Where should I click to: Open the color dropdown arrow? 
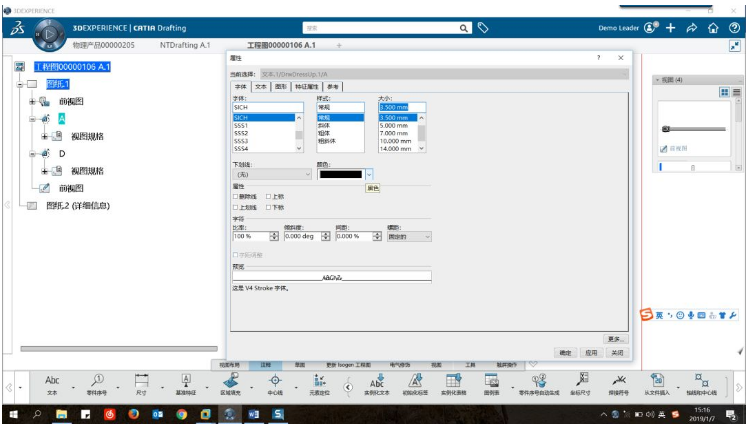pos(369,174)
